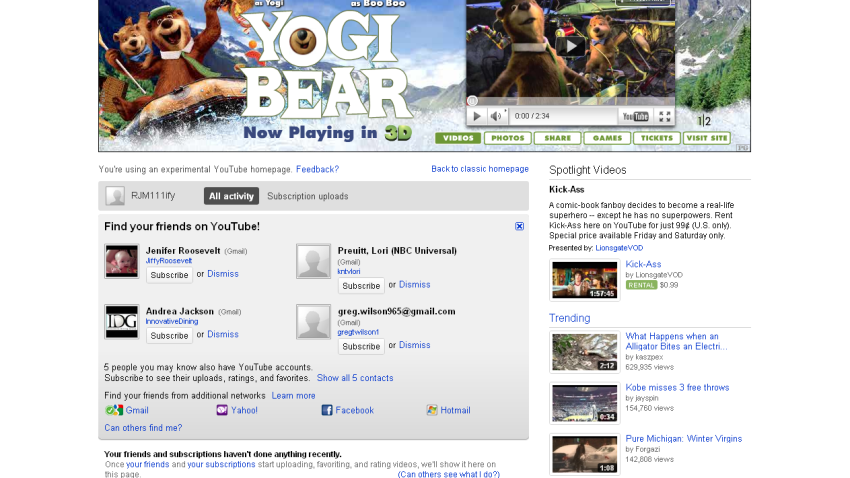850x478 pixels.
Task: Click the Kick-Ass video thumbnail
Action: [584, 280]
